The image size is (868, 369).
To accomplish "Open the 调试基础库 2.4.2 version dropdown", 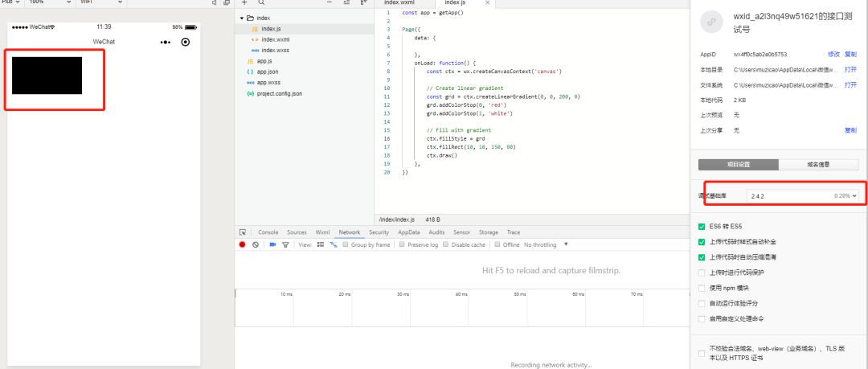I will point(803,195).
